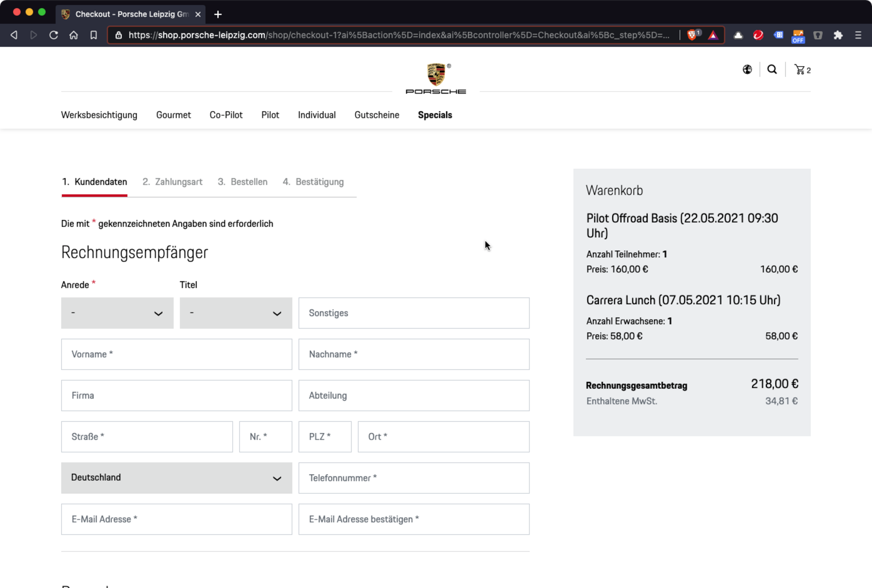Focus E-Mail Adresse bestätigen field
Image resolution: width=872 pixels, height=588 pixels.
(x=414, y=519)
